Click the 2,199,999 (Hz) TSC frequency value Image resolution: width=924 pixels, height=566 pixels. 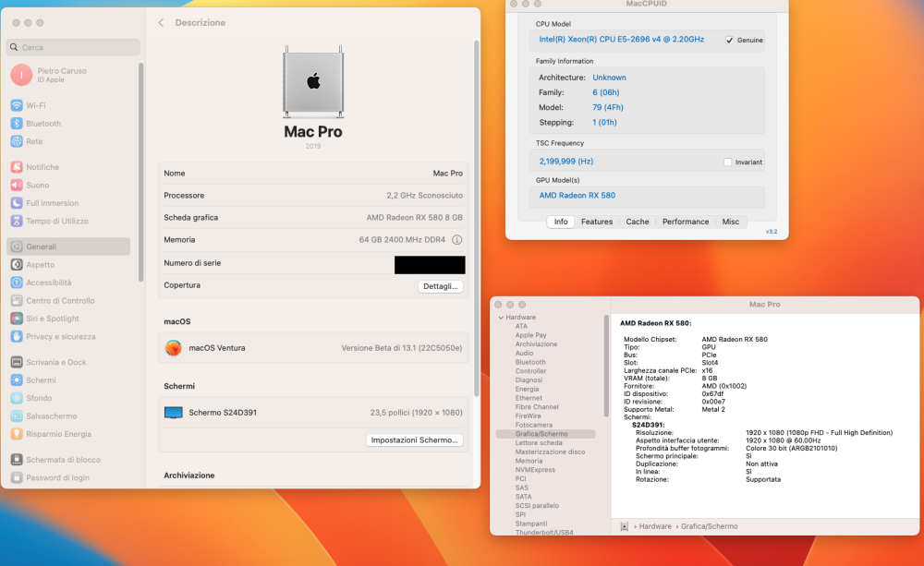tap(565, 162)
